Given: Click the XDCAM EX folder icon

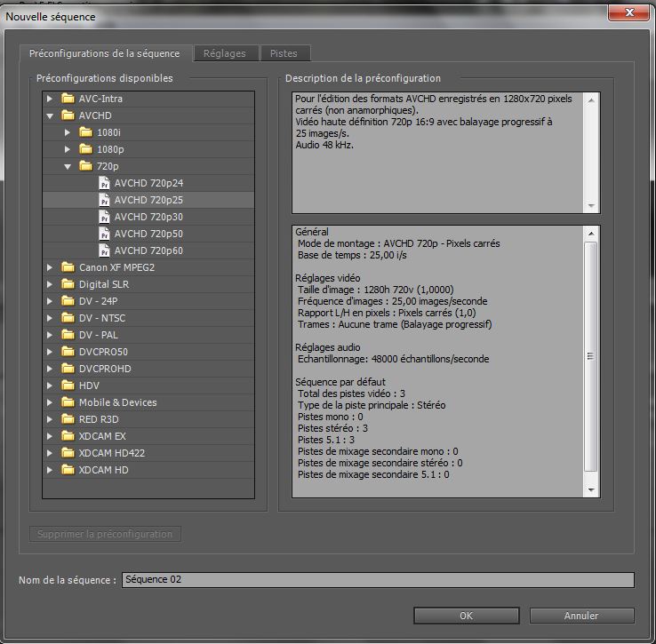Looking at the screenshot, I should [x=68, y=436].
